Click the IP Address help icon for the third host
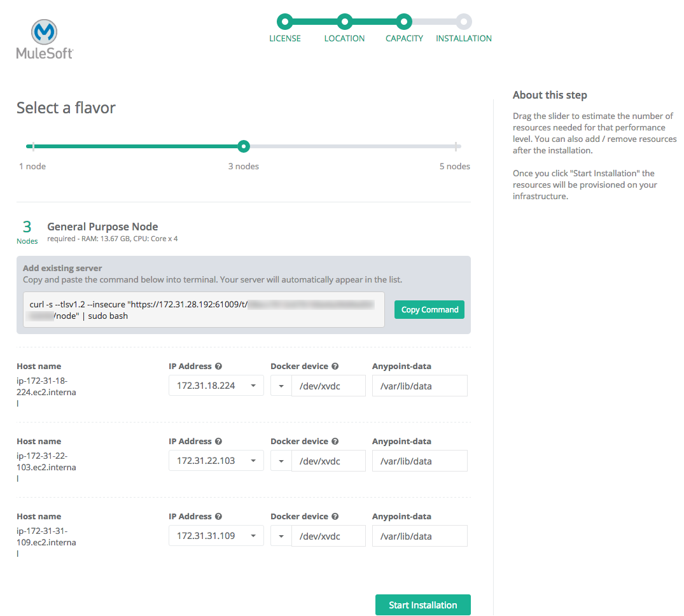This screenshot has width=684, height=616. pos(218,517)
